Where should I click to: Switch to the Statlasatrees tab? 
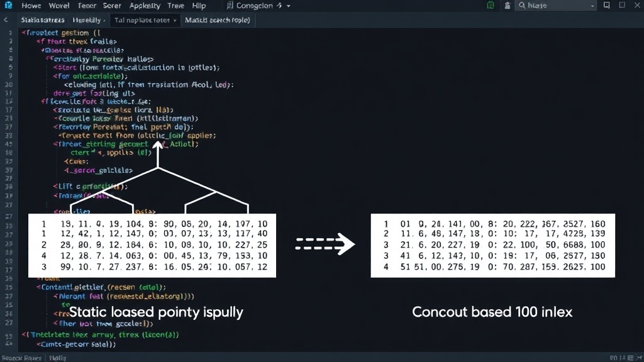tap(43, 19)
